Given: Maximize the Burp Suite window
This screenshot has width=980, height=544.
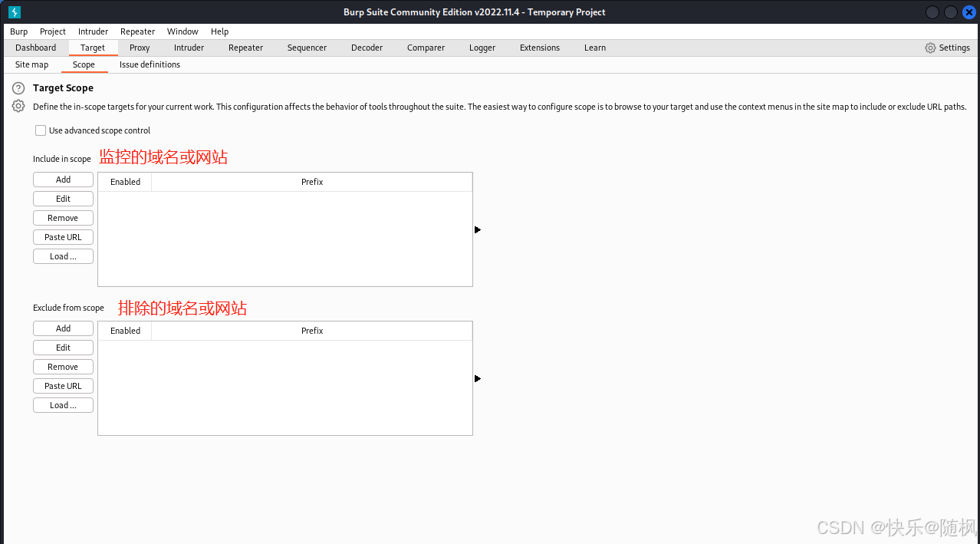Looking at the screenshot, I should 950,12.
